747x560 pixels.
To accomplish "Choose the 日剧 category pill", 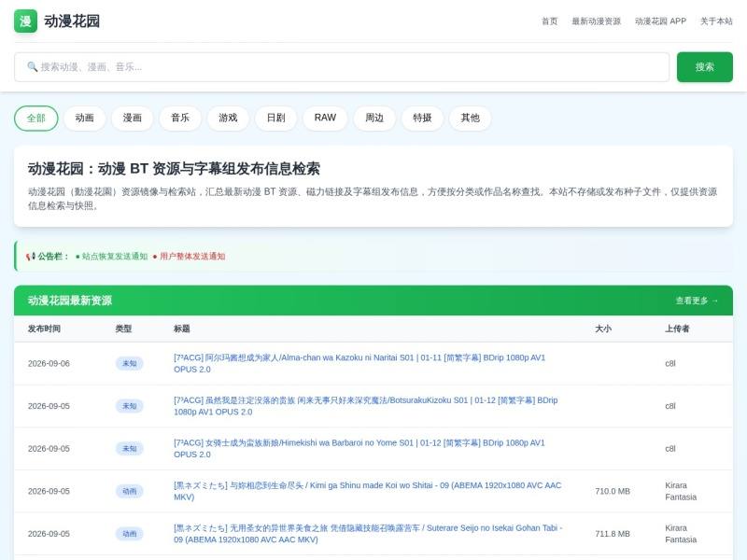I will coord(275,119).
